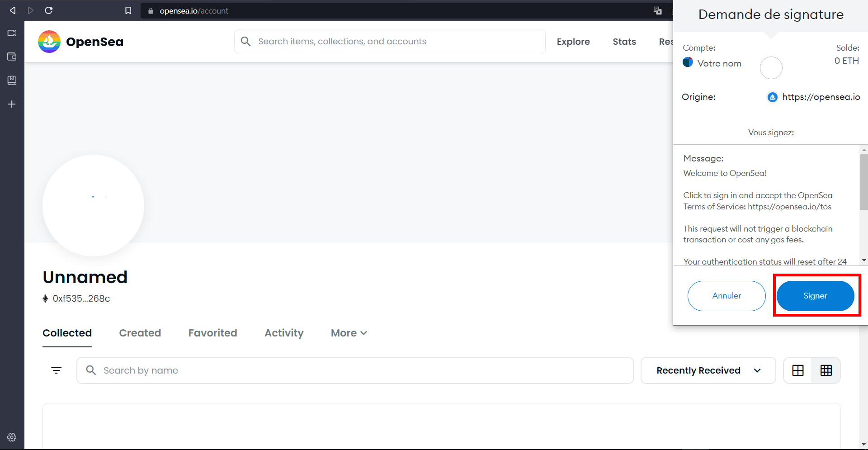Click the 0 ETH balance

(x=846, y=61)
